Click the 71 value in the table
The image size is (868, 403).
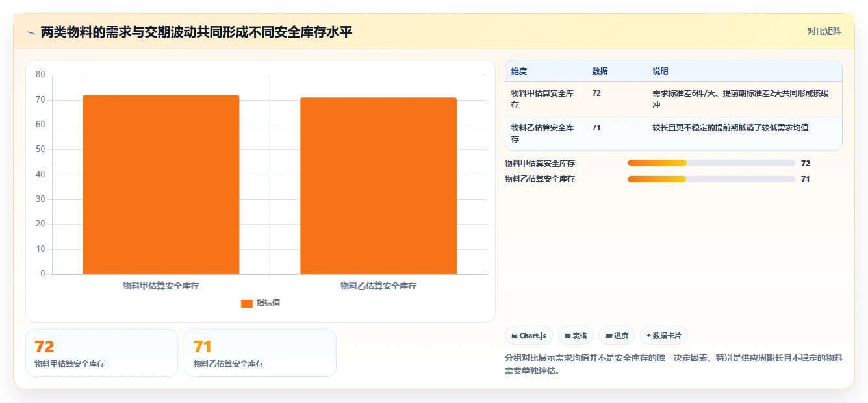tap(596, 128)
